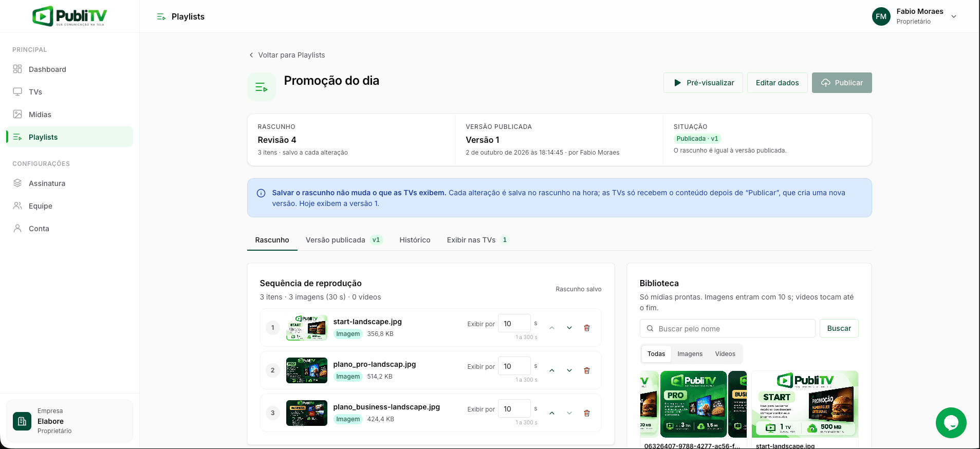
Task: Delete plano_pro-landscap.jpg from sequence
Action: click(x=587, y=370)
